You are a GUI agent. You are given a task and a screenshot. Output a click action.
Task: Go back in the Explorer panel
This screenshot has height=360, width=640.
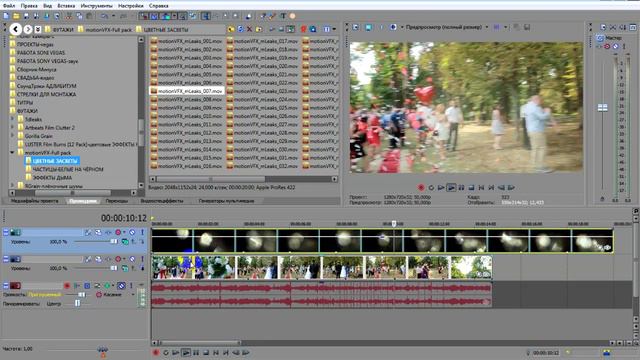pos(16,29)
